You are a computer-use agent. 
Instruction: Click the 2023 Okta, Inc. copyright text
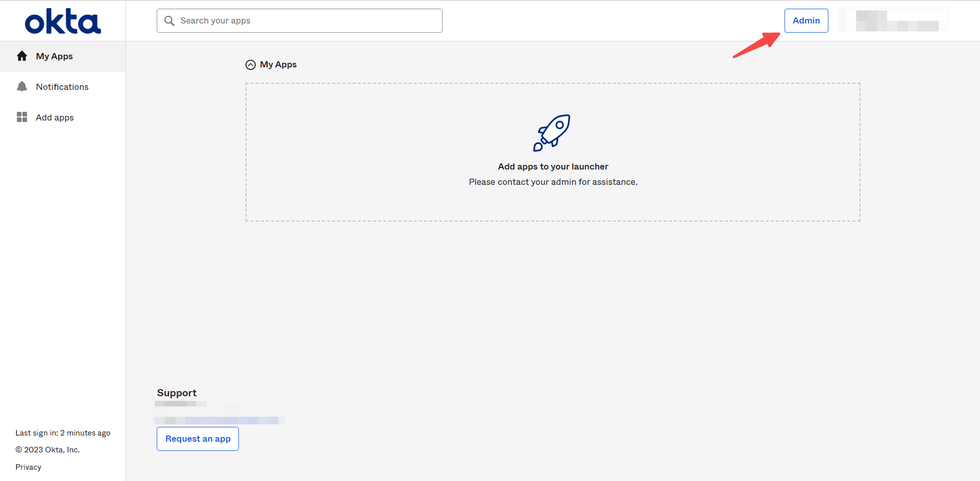coord(47,450)
